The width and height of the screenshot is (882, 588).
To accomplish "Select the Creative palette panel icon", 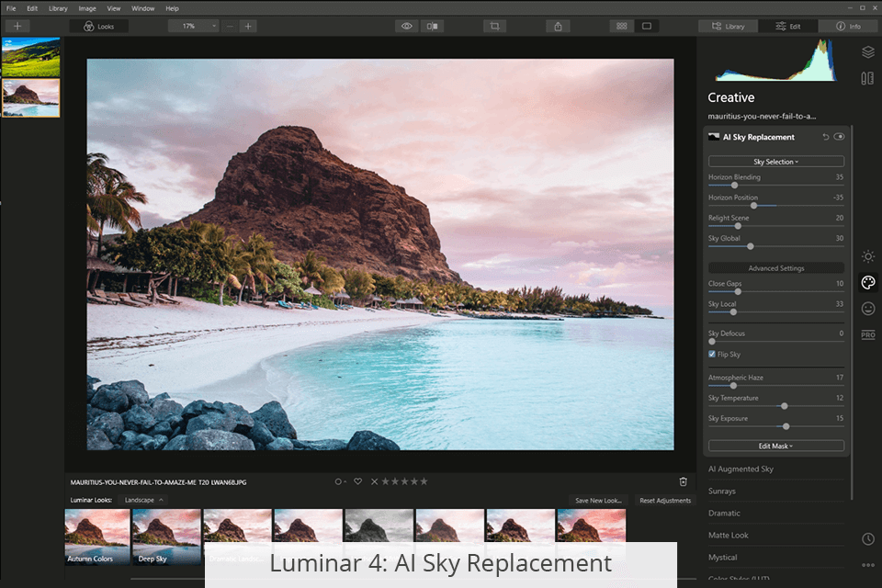I will (x=868, y=282).
